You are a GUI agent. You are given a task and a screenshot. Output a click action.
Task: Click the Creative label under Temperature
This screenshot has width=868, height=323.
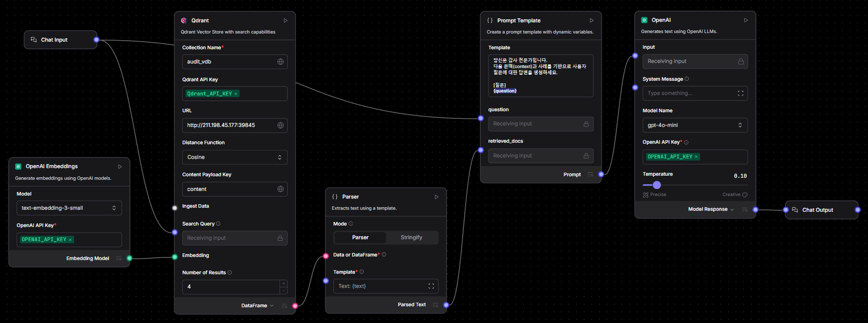pyautogui.click(x=731, y=195)
